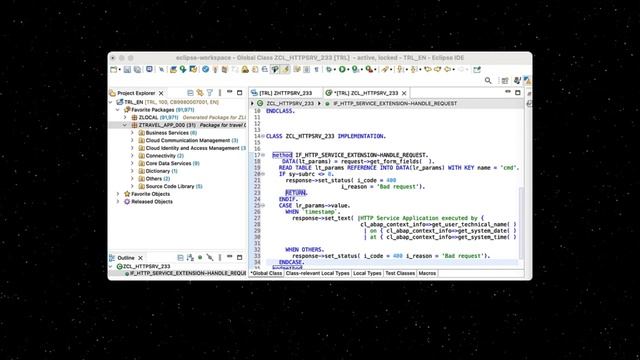This screenshot has height=360, width=640.
Task: Close the Outline view
Action: pyautogui.click(x=140, y=258)
